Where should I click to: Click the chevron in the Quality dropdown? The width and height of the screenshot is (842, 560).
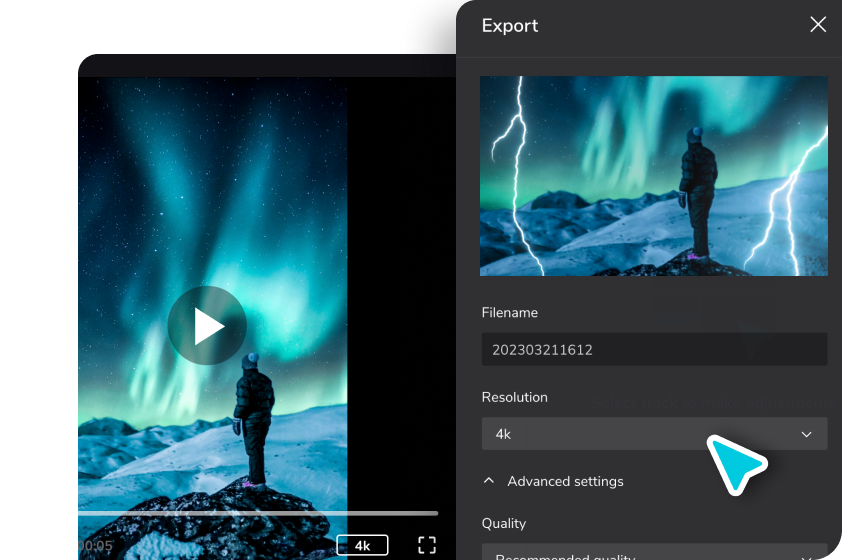[806, 555]
